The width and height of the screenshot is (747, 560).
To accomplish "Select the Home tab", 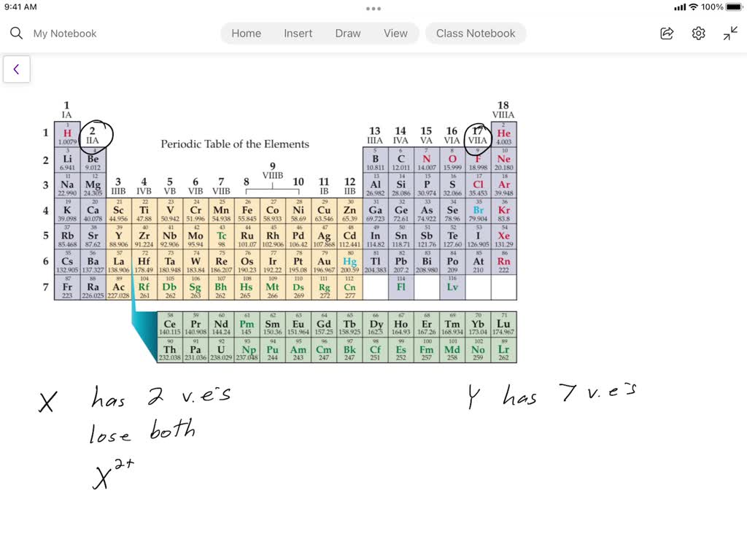I will point(246,33).
